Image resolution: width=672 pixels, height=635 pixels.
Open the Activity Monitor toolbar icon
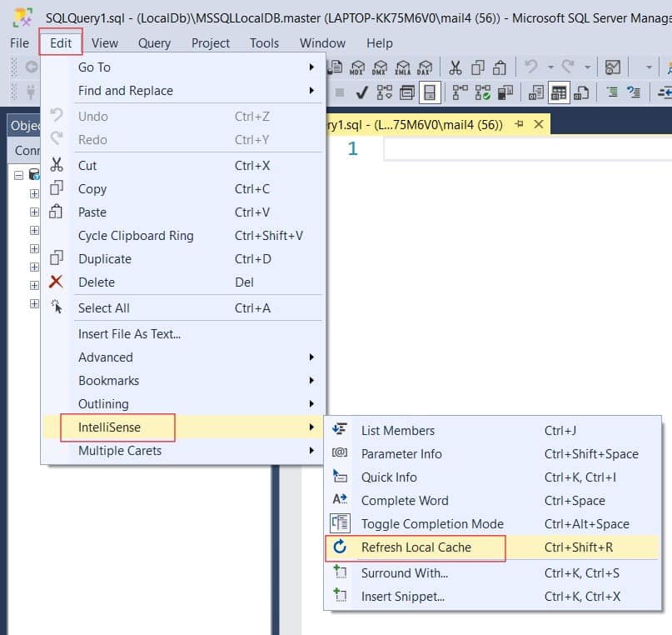(x=612, y=67)
